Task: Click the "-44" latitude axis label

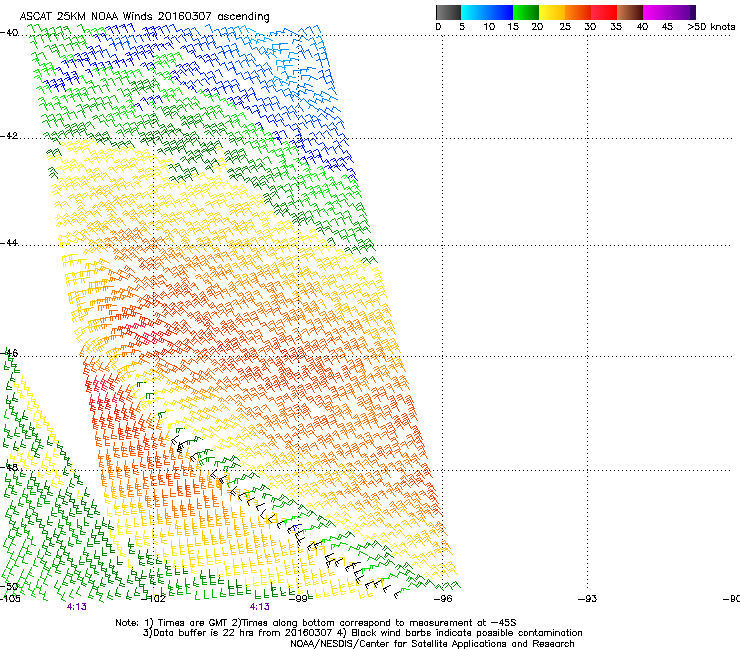Action: tap(9, 243)
